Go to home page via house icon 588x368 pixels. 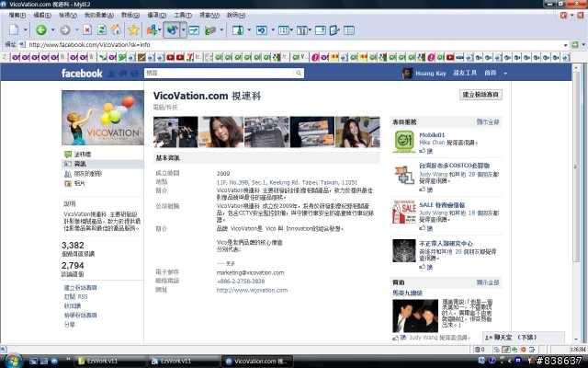tap(116, 30)
